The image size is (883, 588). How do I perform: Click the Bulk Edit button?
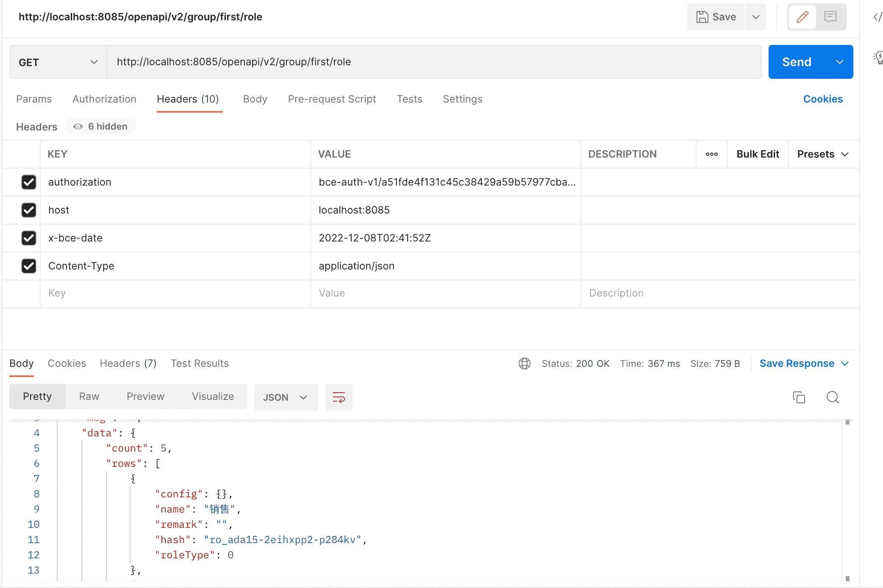click(758, 153)
